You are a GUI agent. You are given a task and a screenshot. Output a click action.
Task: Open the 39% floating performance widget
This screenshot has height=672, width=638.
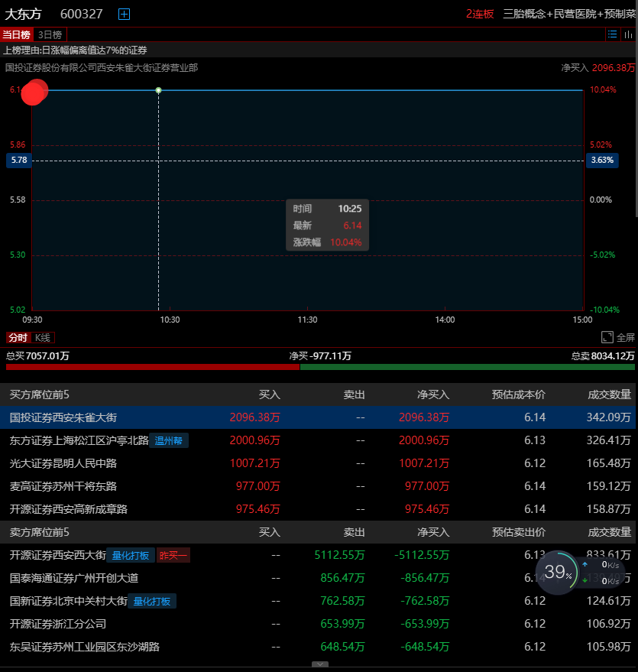pos(558,572)
